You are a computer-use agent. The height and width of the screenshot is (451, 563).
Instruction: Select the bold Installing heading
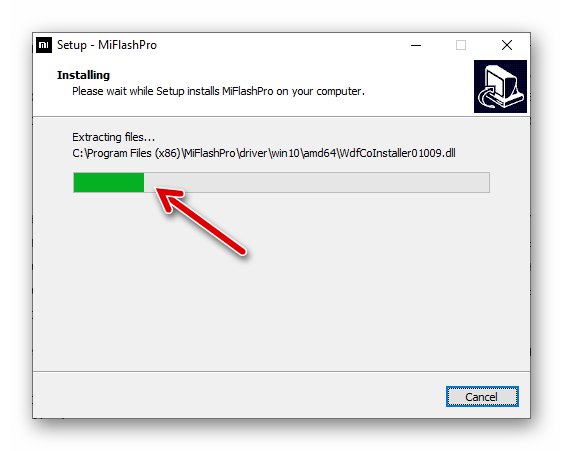pos(83,75)
